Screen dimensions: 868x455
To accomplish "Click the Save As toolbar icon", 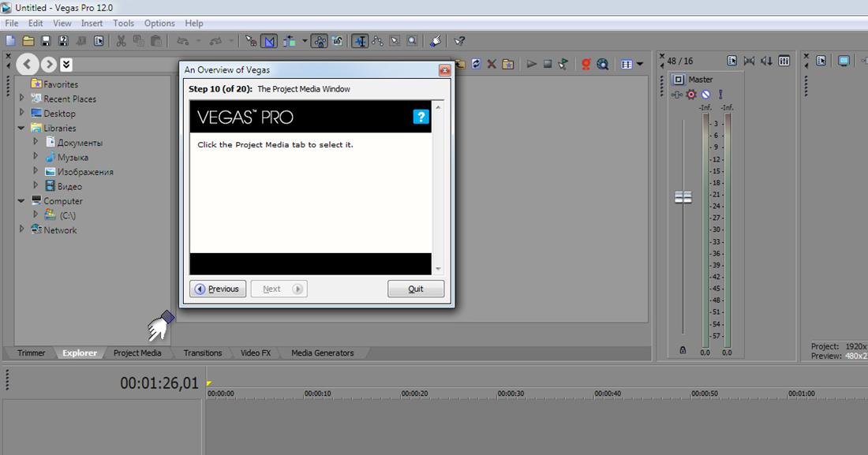I will click(x=64, y=41).
